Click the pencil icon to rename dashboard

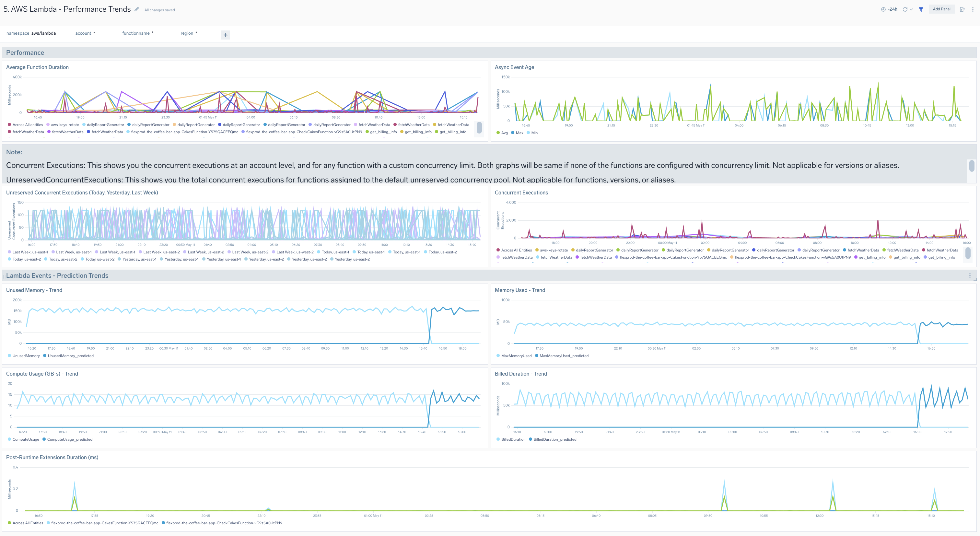[x=136, y=9]
